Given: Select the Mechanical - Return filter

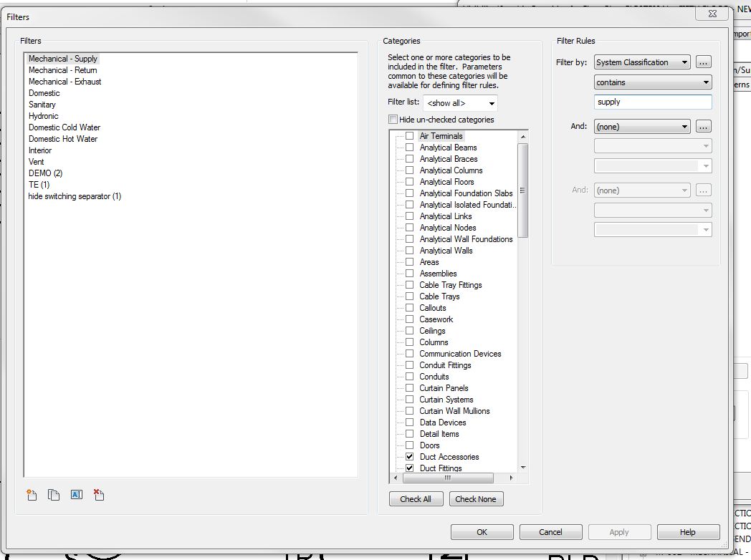Looking at the screenshot, I should (64, 69).
